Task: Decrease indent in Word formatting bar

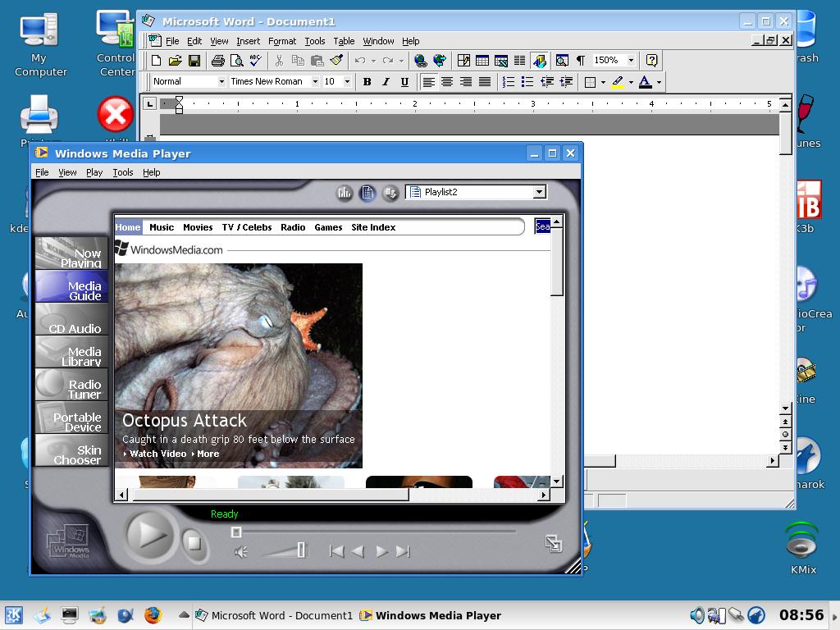Action: point(547,81)
